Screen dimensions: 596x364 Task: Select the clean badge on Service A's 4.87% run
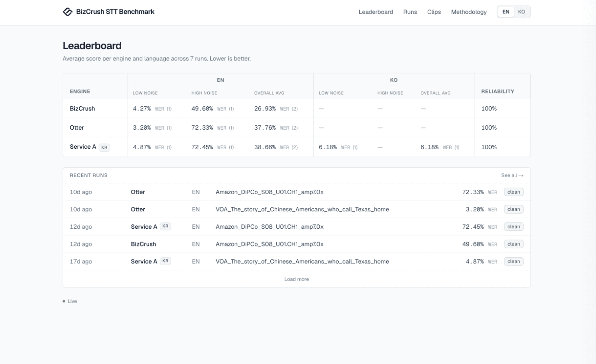coord(514,261)
